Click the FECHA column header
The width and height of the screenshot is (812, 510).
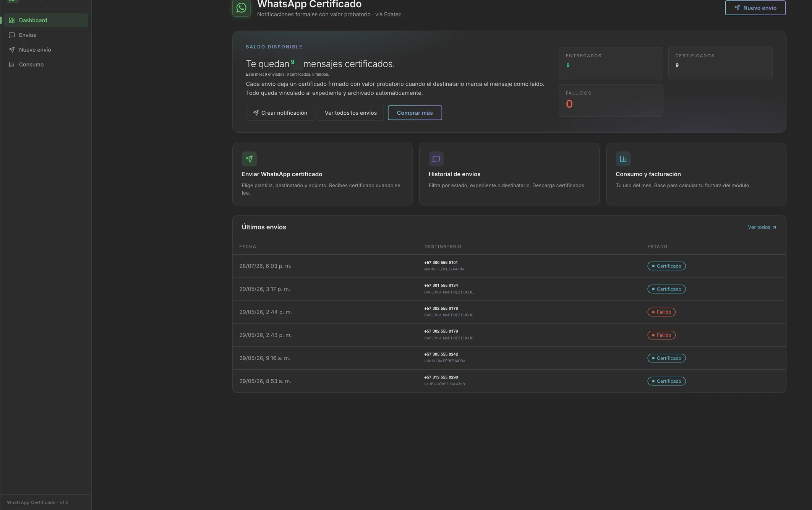248,247
